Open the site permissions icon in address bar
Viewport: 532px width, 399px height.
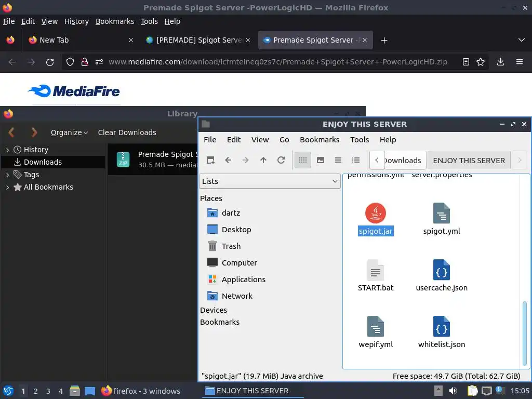[x=99, y=62]
